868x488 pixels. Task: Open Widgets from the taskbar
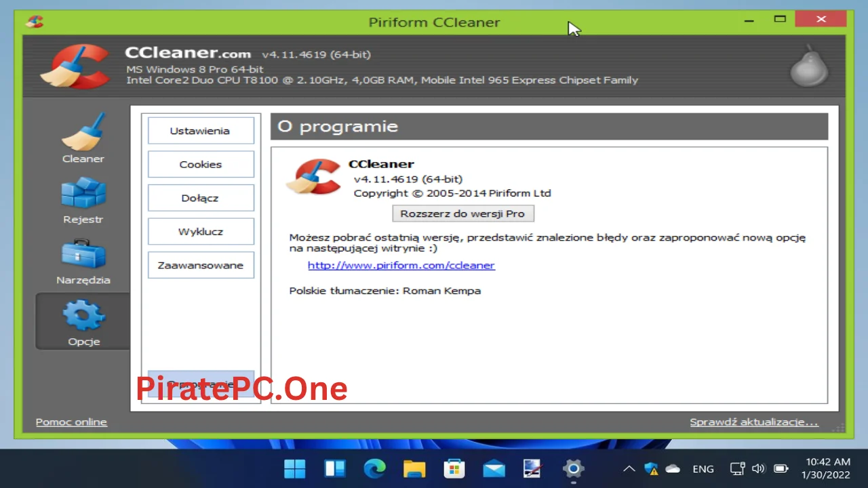(x=335, y=468)
